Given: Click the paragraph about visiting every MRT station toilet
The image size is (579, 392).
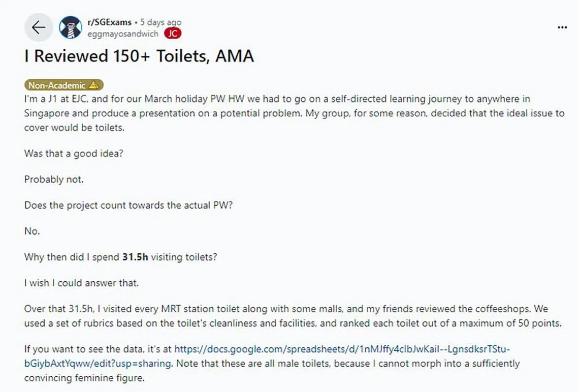Looking at the screenshot, I should [x=293, y=316].
